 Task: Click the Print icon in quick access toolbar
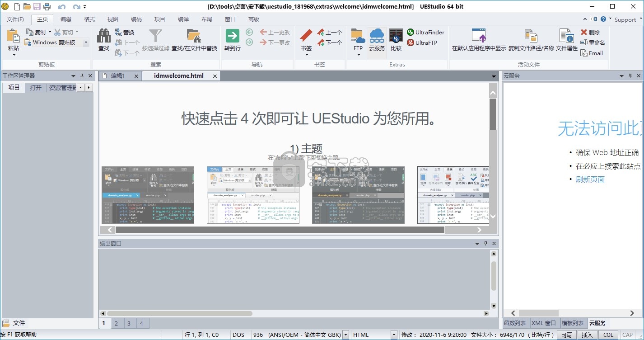(47, 6)
